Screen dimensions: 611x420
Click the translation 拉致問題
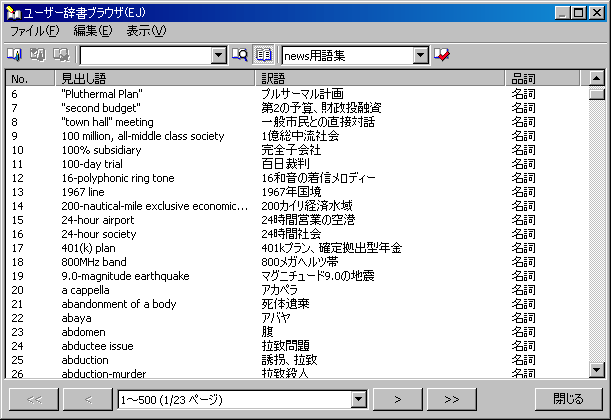pos(285,346)
